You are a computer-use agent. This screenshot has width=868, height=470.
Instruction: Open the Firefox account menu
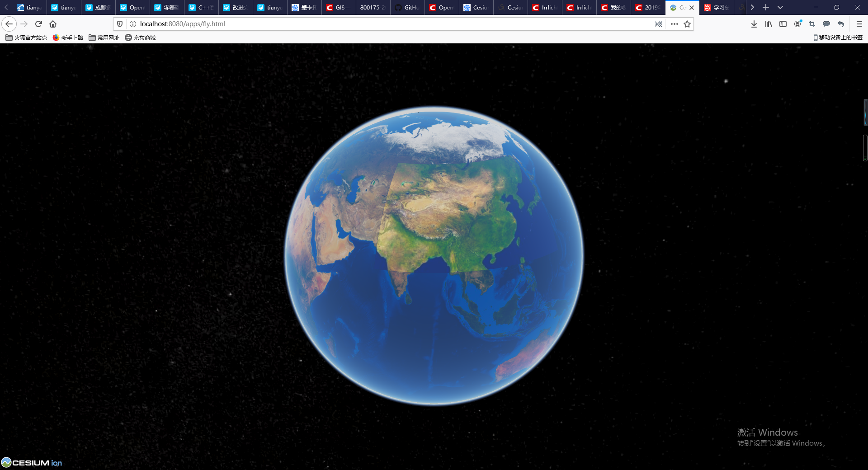(x=798, y=24)
